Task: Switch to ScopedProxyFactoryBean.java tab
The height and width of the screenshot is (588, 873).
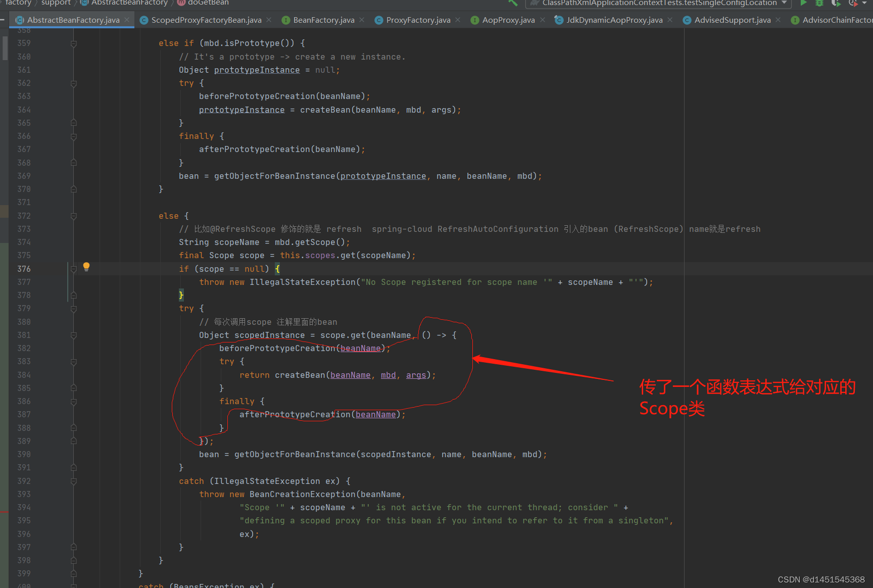Action: (206, 20)
